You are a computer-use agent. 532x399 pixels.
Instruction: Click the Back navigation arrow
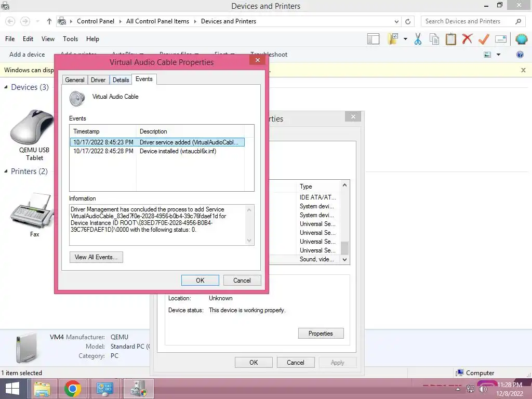point(10,21)
